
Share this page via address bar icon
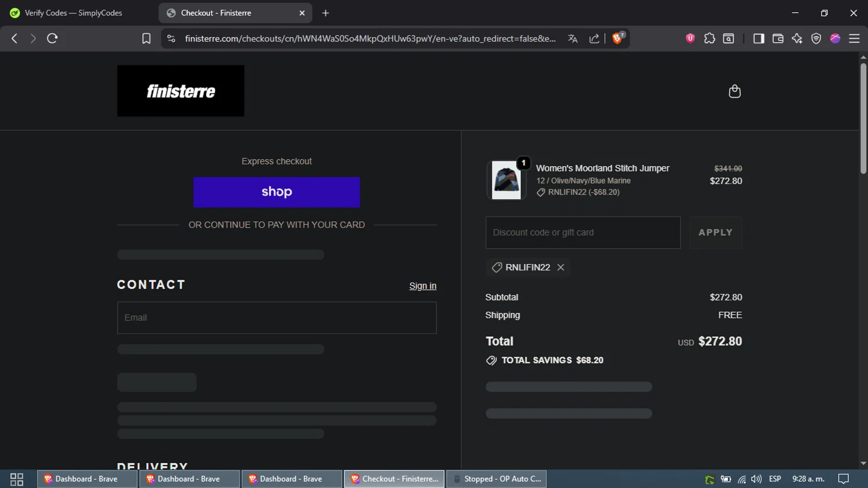coord(594,38)
